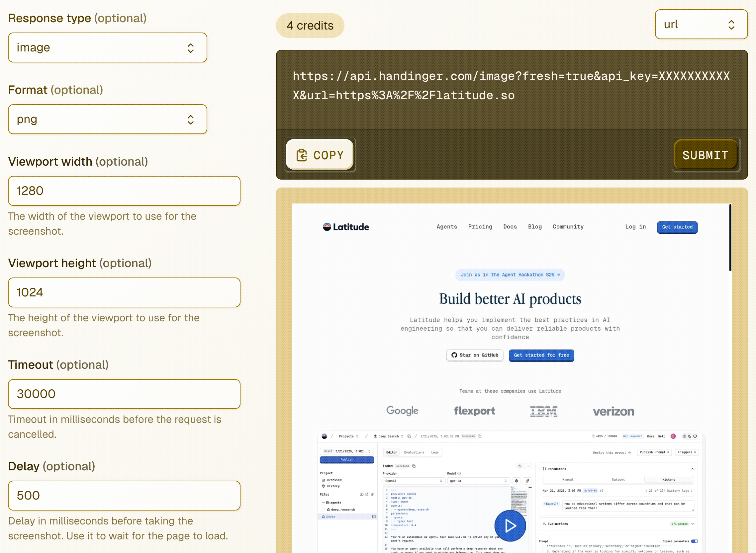Image resolution: width=756 pixels, height=553 pixels.
Task: Click the Delay field showing 500
Action: [124, 496]
